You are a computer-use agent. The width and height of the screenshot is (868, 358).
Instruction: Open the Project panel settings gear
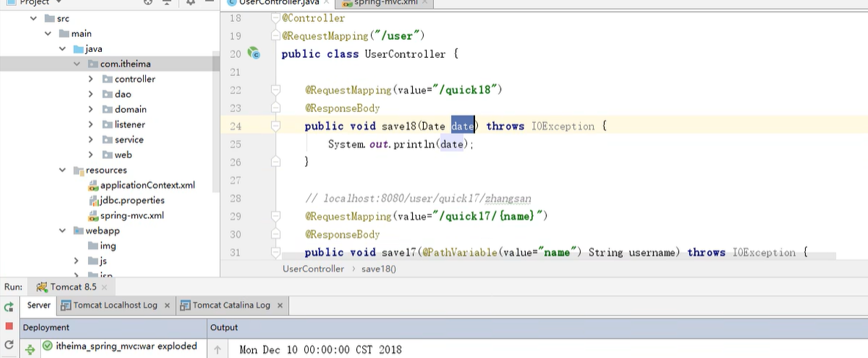point(191,2)
